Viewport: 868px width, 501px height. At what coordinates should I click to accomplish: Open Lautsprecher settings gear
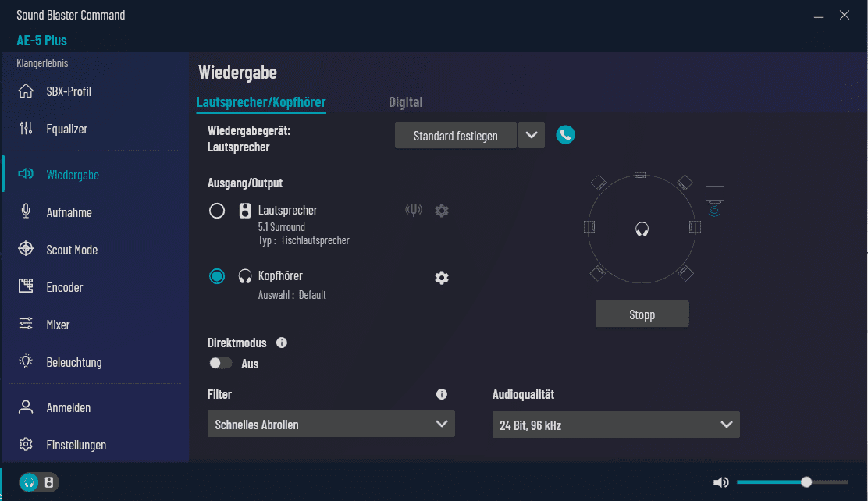(x=441, y=211)
